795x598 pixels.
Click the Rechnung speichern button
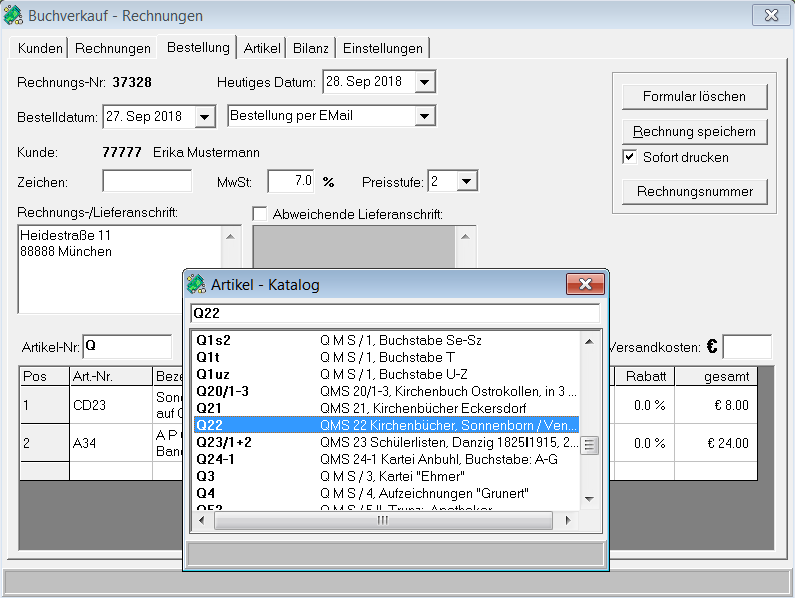693,131
